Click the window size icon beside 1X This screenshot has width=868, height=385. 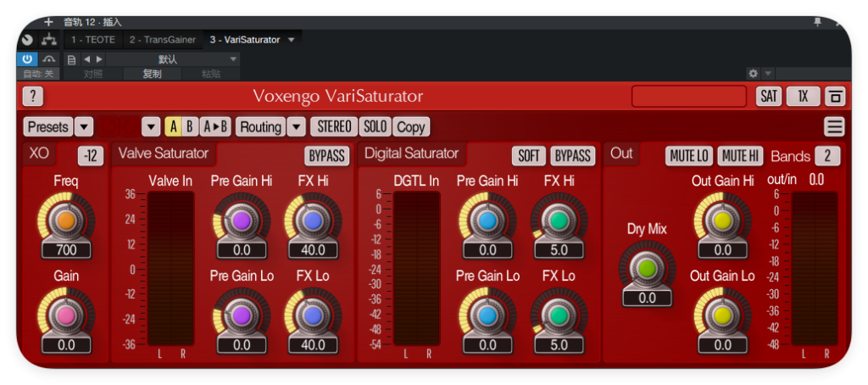pyautogui.click(x=835, y=97)
